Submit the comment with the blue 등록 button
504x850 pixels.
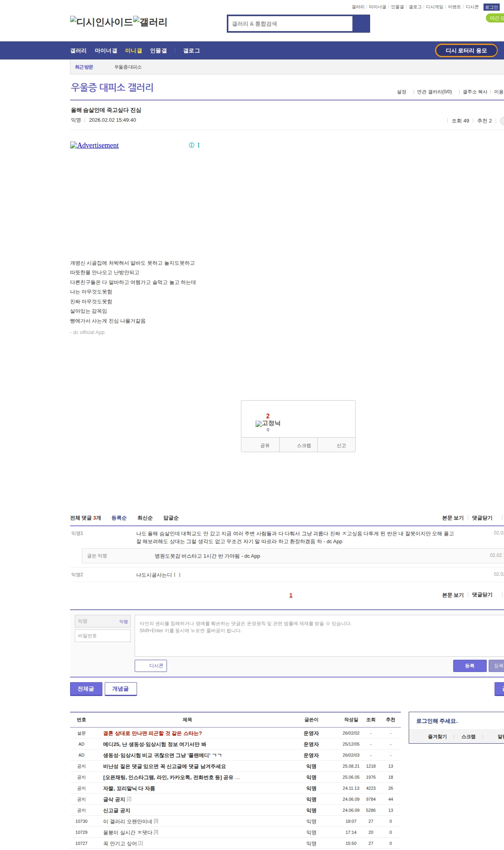point(470,666)
